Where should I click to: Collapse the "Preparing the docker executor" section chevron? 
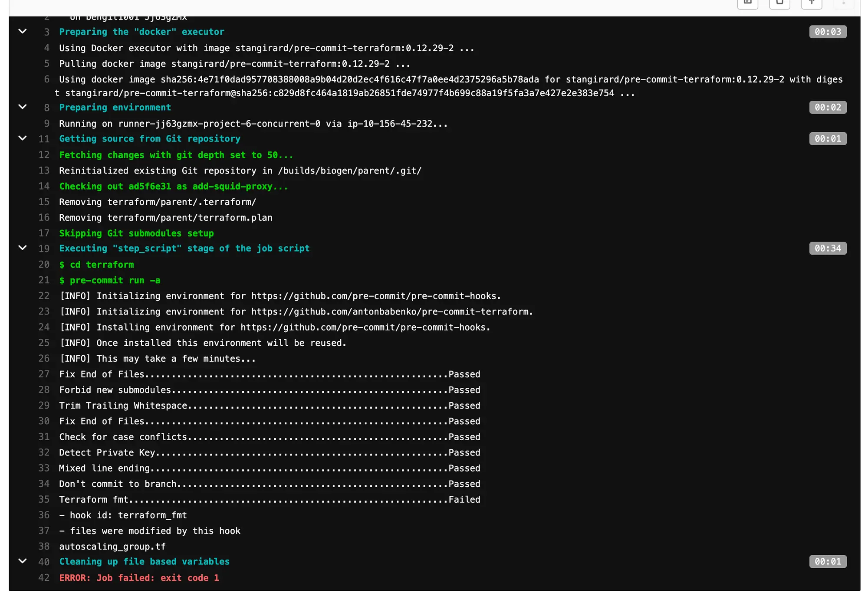[23, 32]
